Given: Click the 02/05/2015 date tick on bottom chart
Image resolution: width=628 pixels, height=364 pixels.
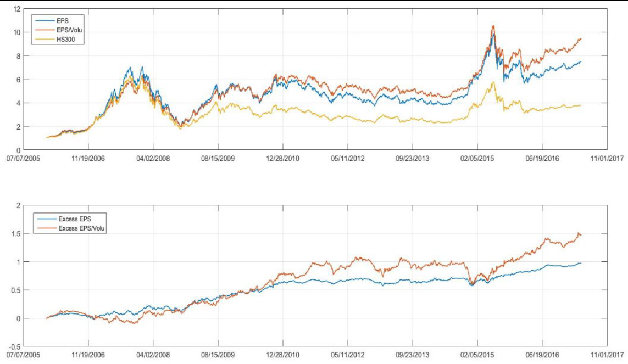Looking at the screenshot, I should pos(477,355).
